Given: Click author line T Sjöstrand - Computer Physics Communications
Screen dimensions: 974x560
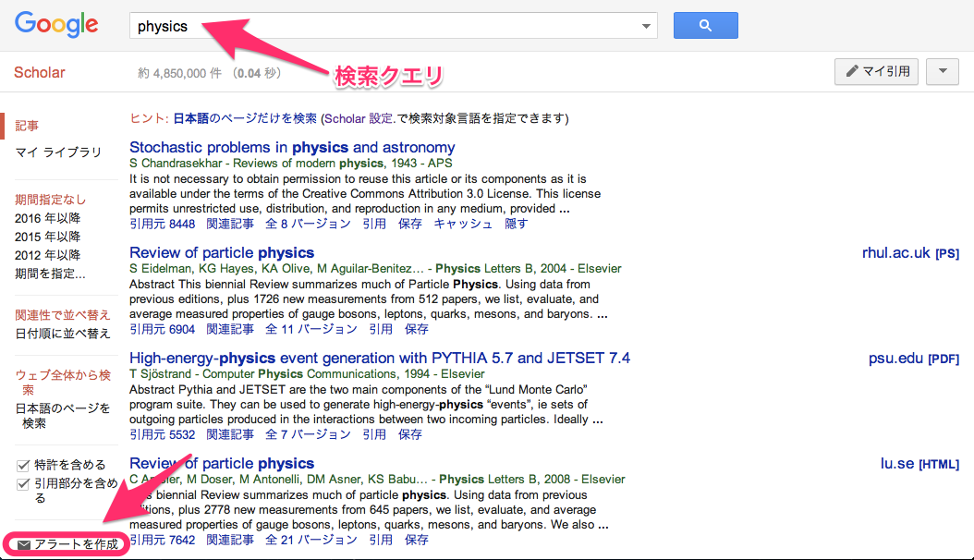Looking at the screenshot, I should click(x=307, y=374).
